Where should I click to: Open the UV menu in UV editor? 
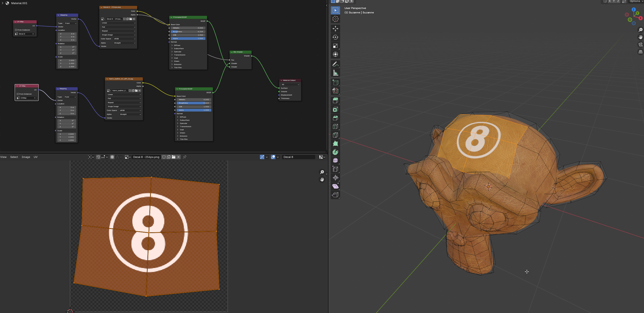(35, 157)
